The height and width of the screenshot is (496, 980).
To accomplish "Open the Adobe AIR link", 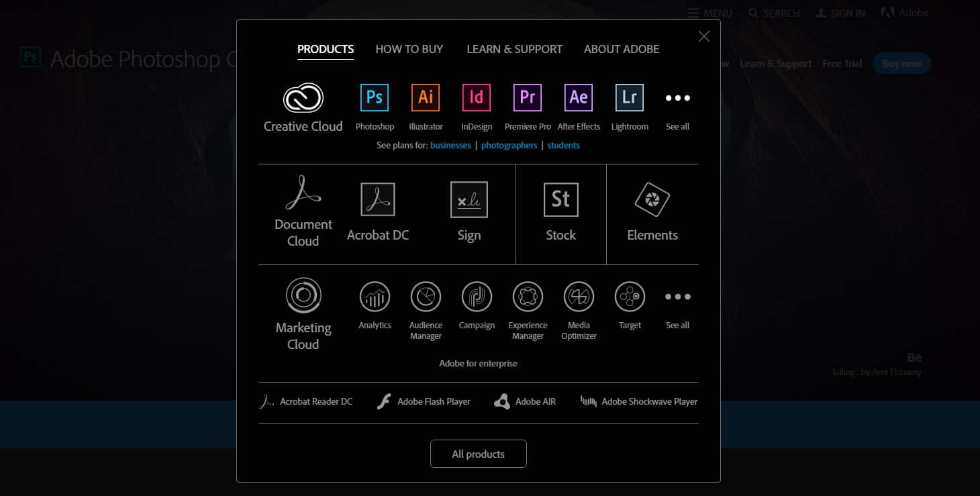I will [x=525, y=401].
